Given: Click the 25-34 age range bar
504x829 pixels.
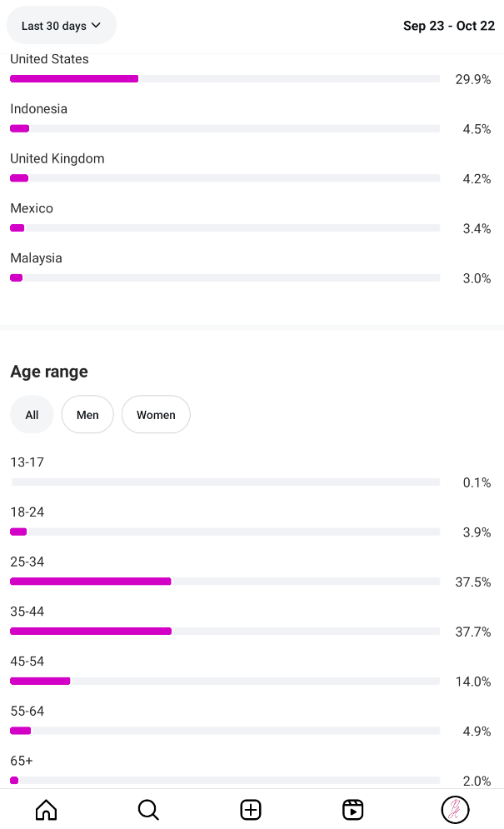Looking at the screenshot, I should [224, 582].
